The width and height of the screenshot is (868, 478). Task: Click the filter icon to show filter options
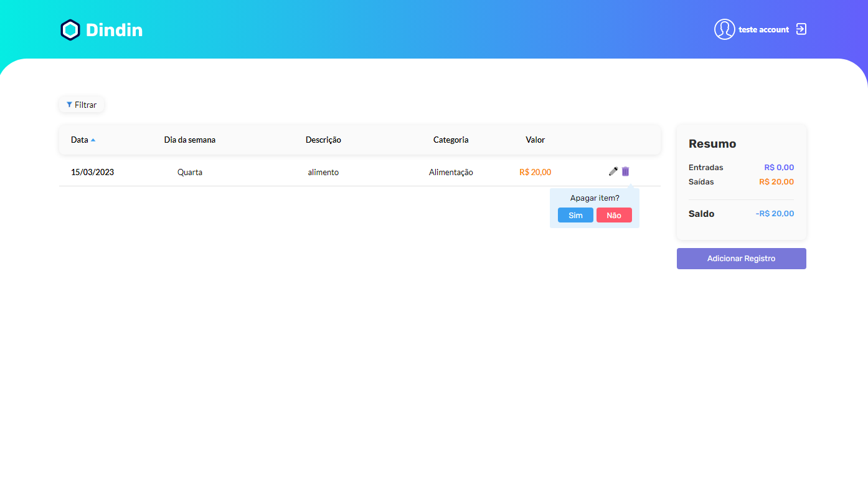(81, 104)
